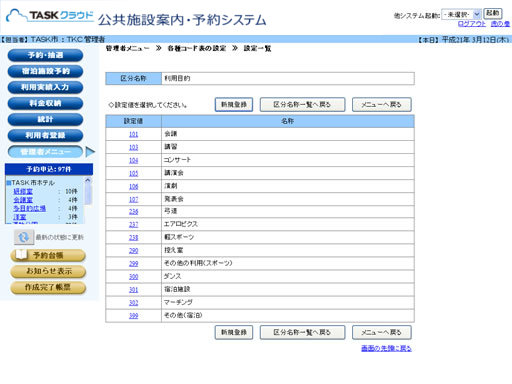The image size is (512, 384).
Task: Open setting value 101 link
Action: pyautogui.click(x=133, y=134)
